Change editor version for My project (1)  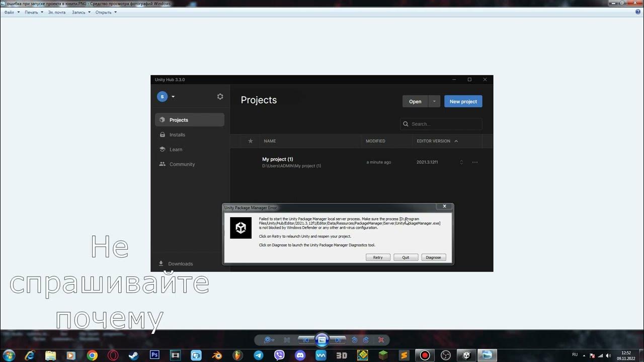(x=461, y=162)
